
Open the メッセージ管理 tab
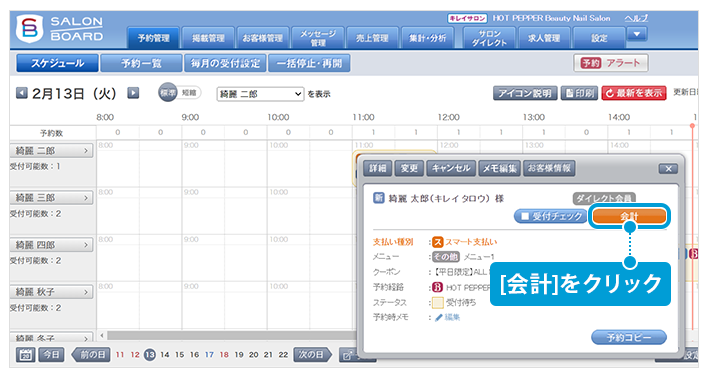pyautogui.click(x=318, y=38)
